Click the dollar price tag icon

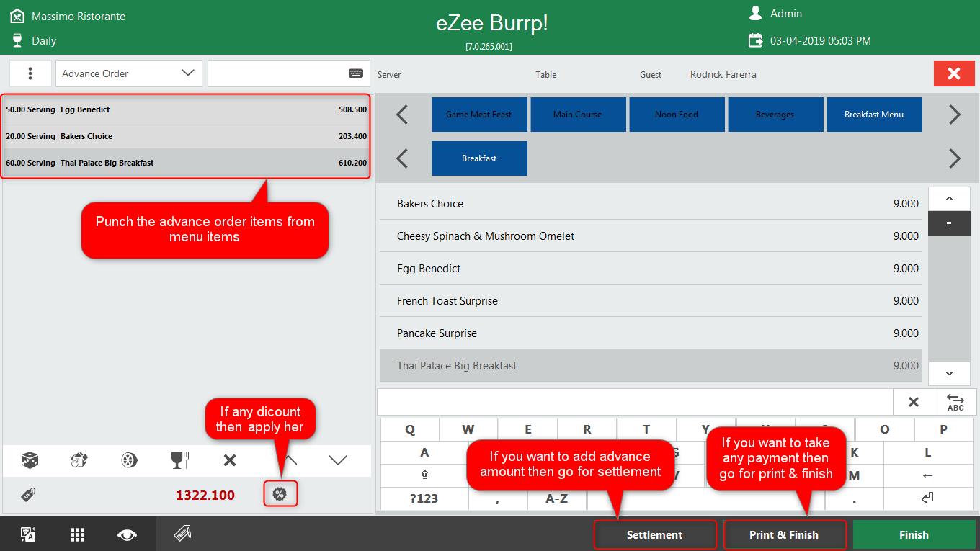[x=29, y=494]
